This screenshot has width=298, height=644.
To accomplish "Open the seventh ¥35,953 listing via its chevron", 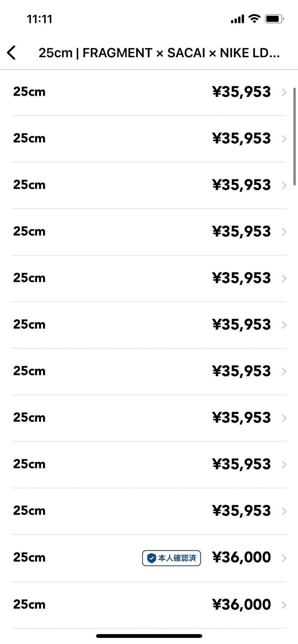I will (x=284, y=371).
